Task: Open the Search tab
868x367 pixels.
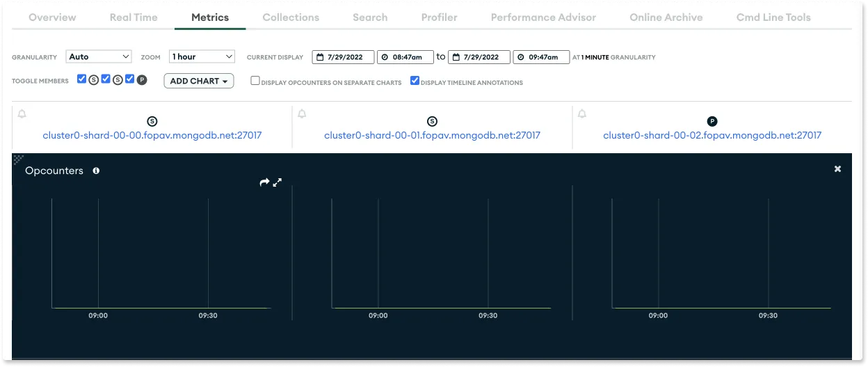Action: (370, 17)
